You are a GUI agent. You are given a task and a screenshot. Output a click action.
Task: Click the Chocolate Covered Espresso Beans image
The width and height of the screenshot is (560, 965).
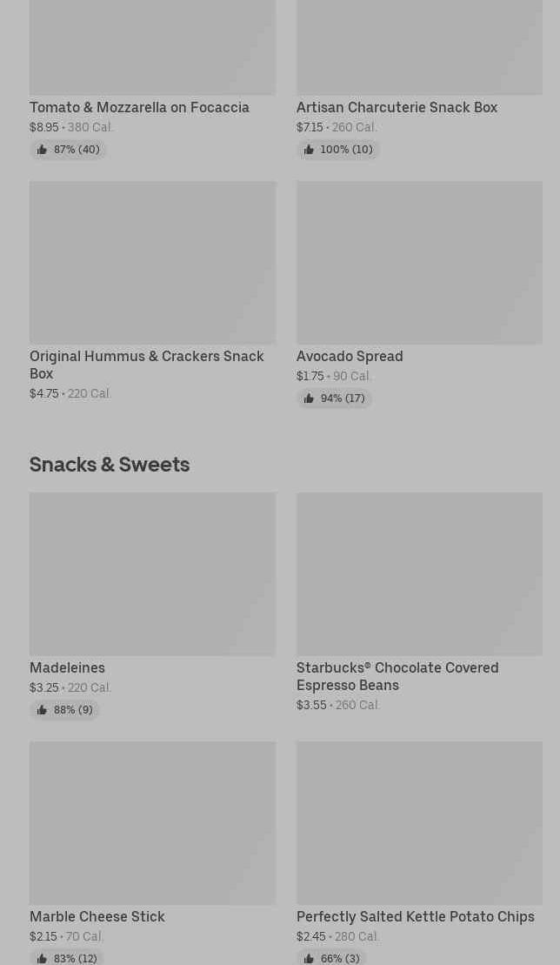tap(419, 573)
